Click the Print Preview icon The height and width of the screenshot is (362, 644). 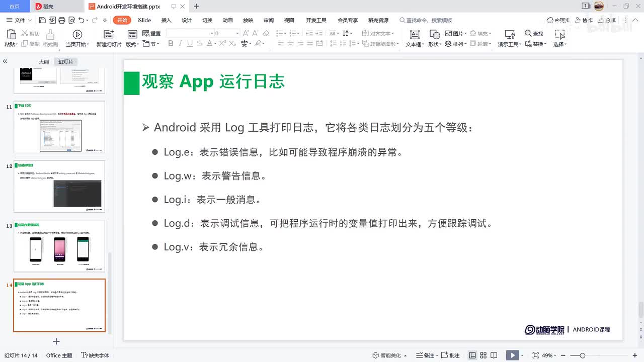[x=71, y=20]
